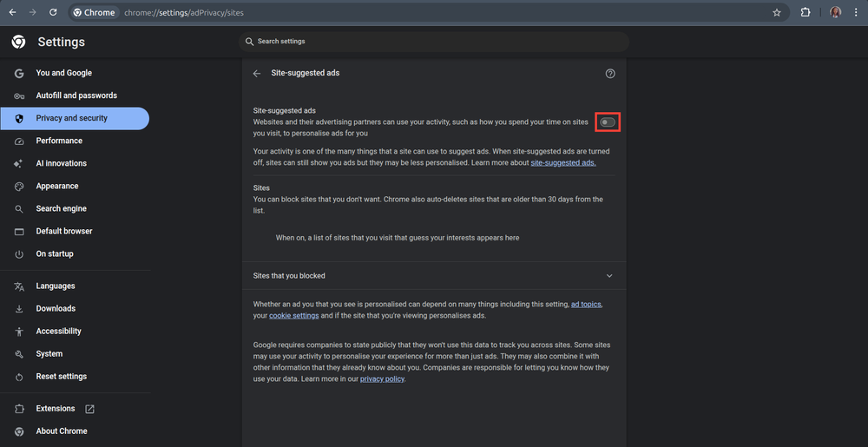The height and width of the screenshot is (447, 868).
Task: Click the back arrow beside Site-suggested ads
Action: pyautogui.click(x=257, y=74)
